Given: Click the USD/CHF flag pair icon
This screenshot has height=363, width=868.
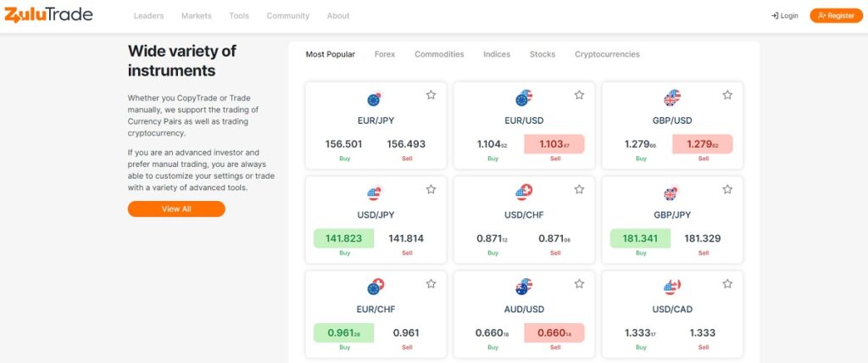Looking at the screenshot, I should 523,193.
